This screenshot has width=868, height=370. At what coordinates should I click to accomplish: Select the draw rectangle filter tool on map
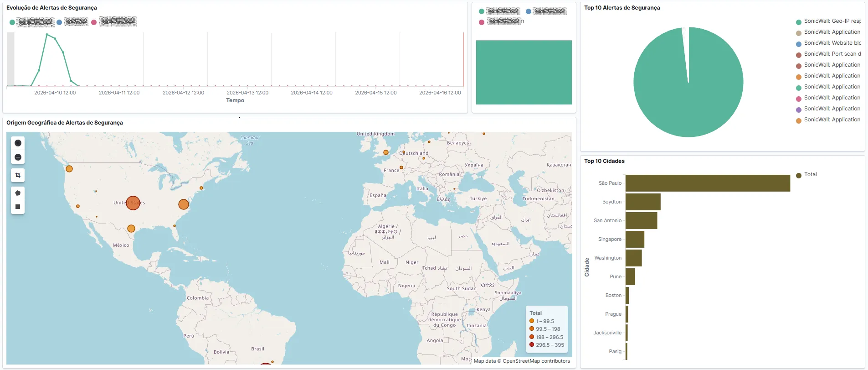click(x=18, y=207)
